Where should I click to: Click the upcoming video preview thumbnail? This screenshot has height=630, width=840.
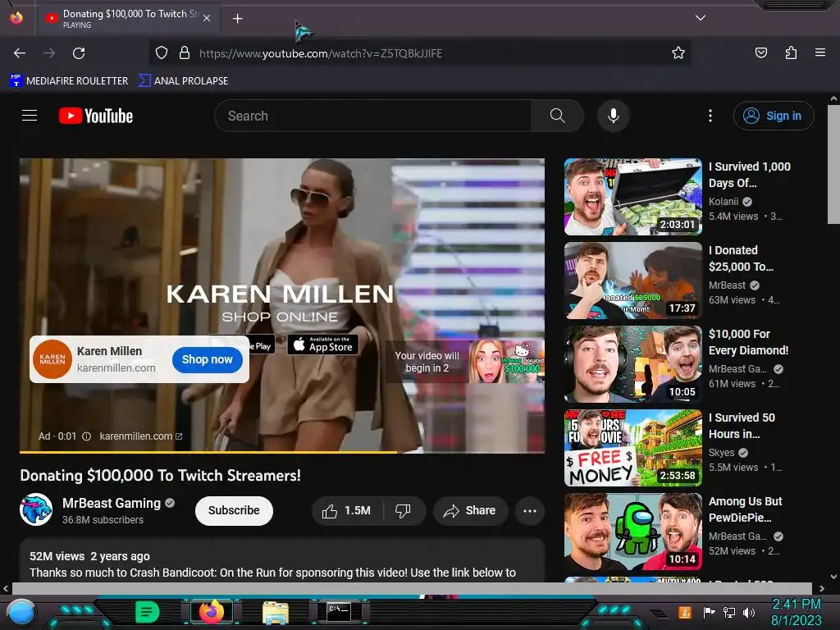[506, 362]
